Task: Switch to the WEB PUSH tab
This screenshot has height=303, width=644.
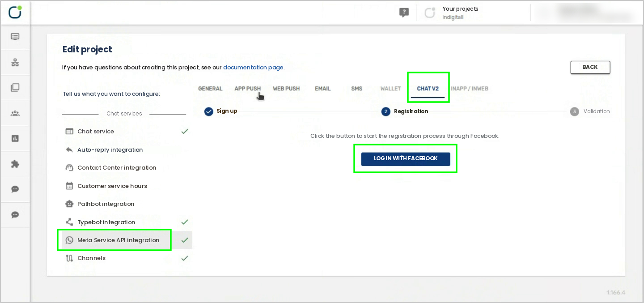Action: point(286,89)
